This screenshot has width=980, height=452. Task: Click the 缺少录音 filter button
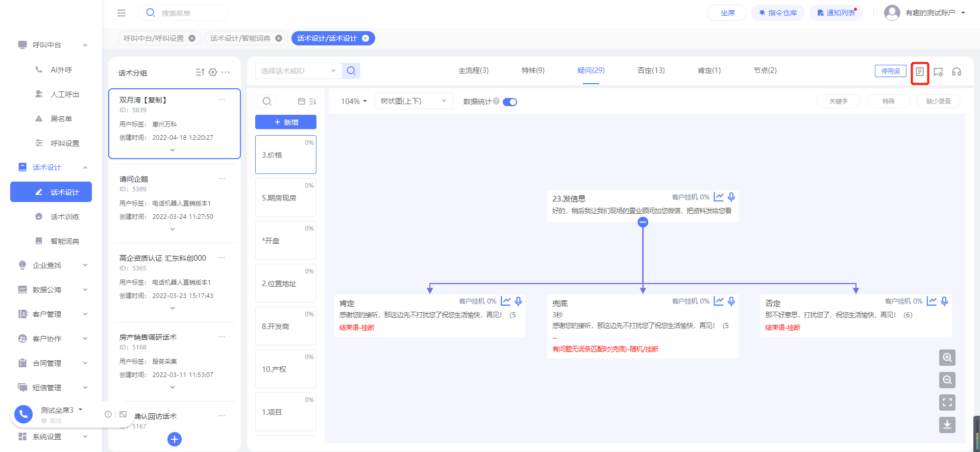pyautogui.click(x=938, y=101)
